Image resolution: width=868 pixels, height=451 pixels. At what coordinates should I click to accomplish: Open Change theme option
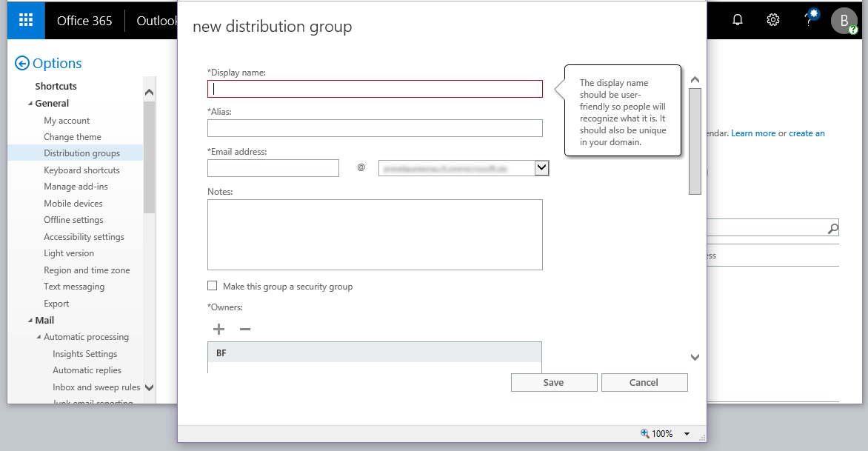tap(73, 137)
